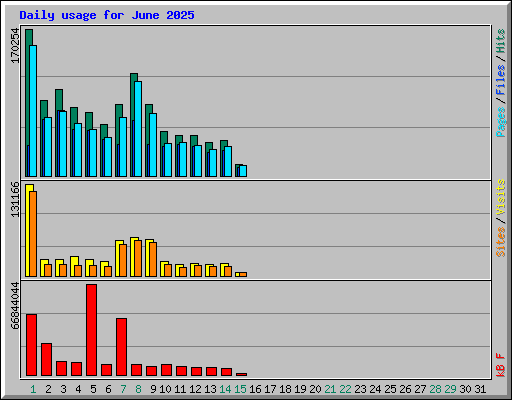The height and width of the screenshot is (400, 512).
Task: Click the 131166 axis value
Action: (15, 199)
